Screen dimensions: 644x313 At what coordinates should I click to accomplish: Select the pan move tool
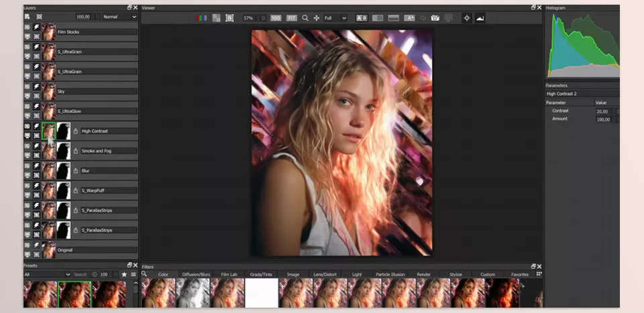316,18
